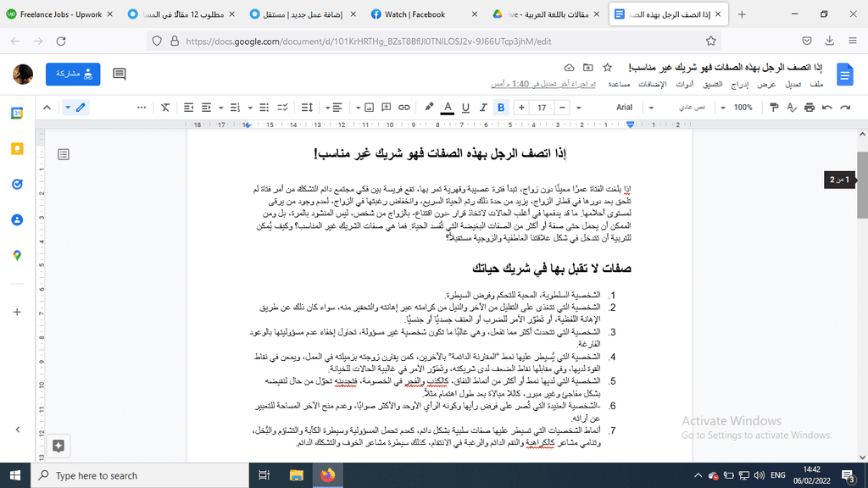The height and width of the screenshot is (488, 868).
Task: Open Contacts in the side panel
Action: point(17,219)
